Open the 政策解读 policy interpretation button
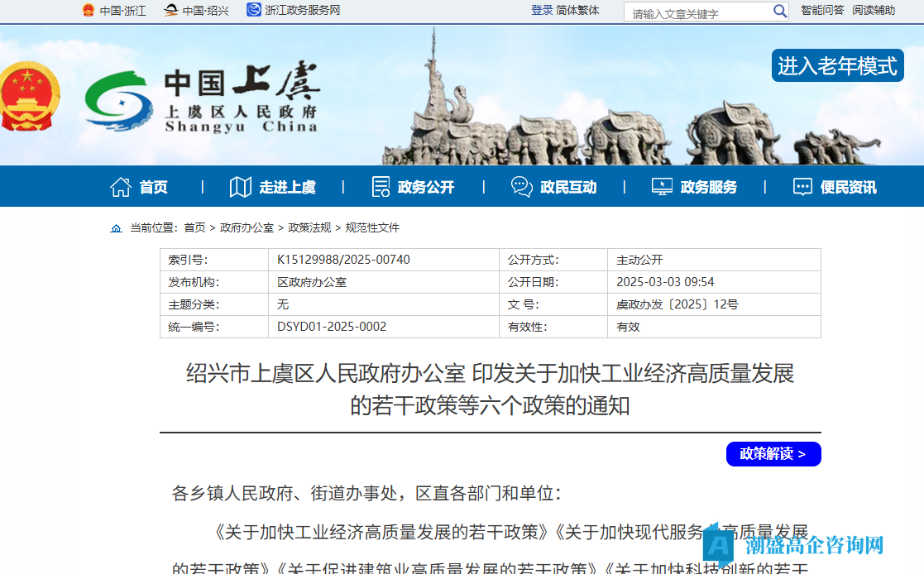The height and width of the screenshot is (574, 924). (x=773, y=453)
